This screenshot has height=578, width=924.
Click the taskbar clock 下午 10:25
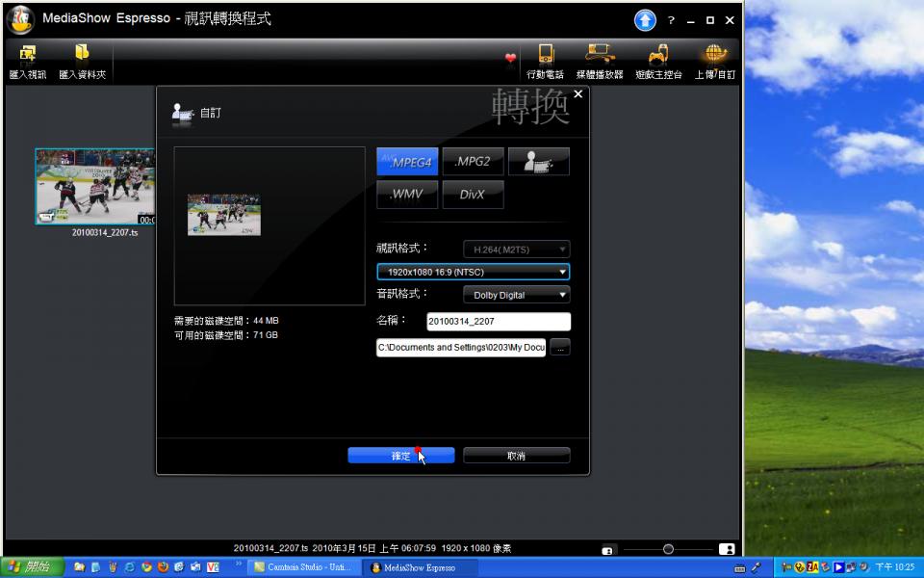(895, 567)
